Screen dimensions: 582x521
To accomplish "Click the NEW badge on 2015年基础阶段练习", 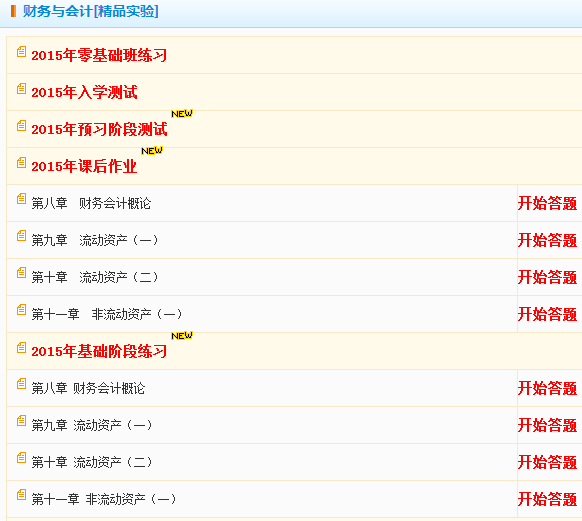I will [182, 336].
